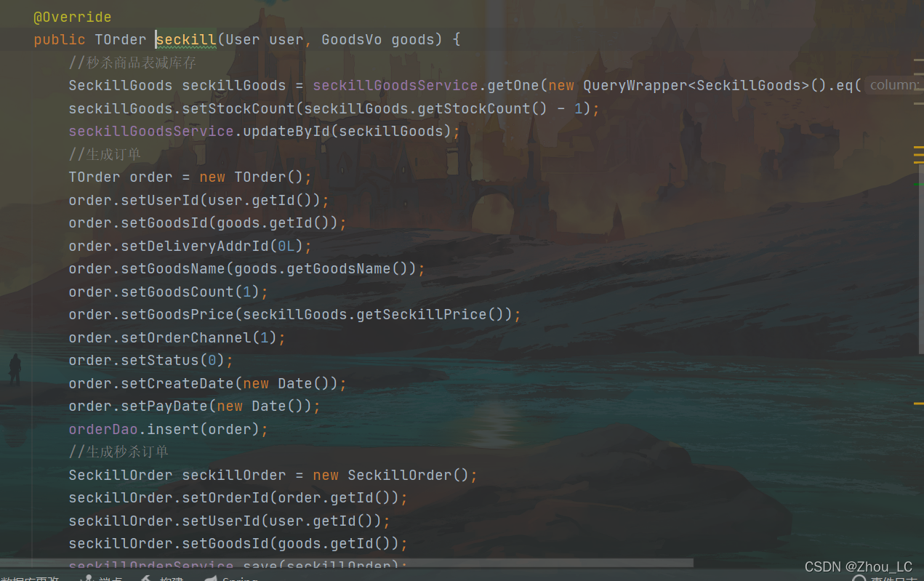
Task: Click the order.setGoodsPrice line
Action: (295, 314)
